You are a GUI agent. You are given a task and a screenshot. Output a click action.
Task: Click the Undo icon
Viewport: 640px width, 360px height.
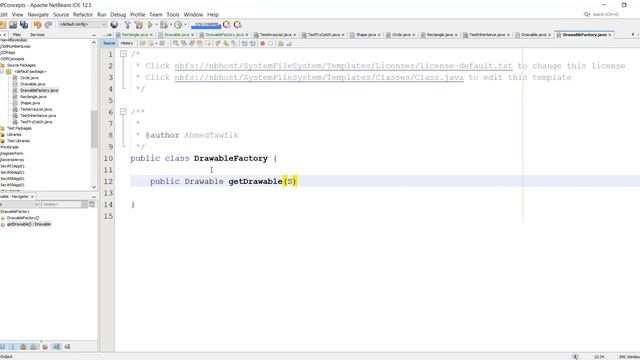click(38, 25)
